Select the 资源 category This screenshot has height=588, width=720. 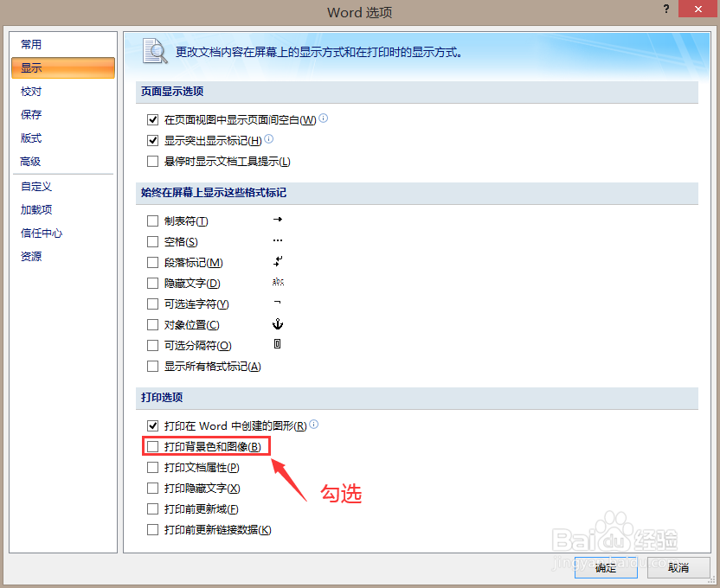pos(63,257)
